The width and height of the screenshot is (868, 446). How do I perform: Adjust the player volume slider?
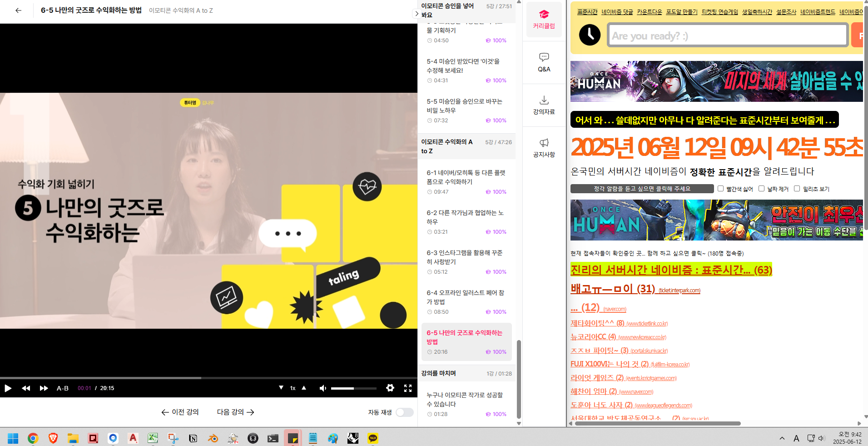[x=353, y=388]
